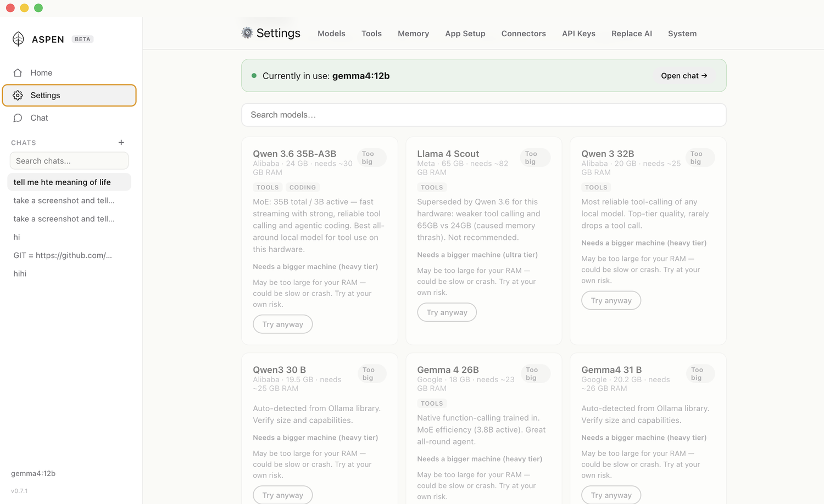Click Try anyway for Qwen 3.6 35B-A3B
The image size is (824, 504).
[282, 324]
